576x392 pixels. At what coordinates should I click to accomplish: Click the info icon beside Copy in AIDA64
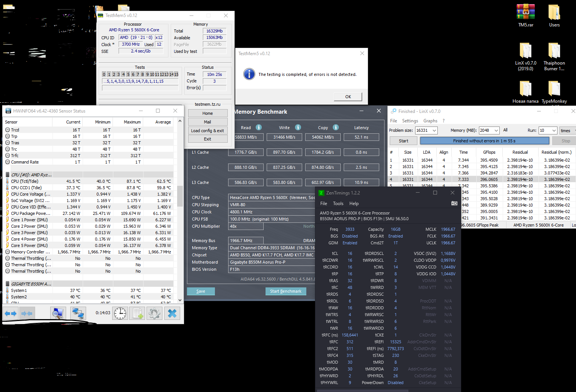pyautogui.click(x=336, y=127)
